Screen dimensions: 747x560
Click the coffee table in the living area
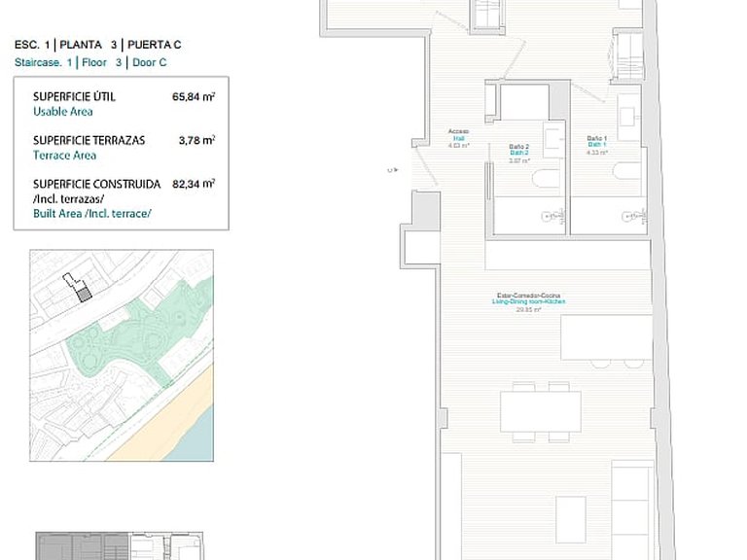tap(571, 519)
